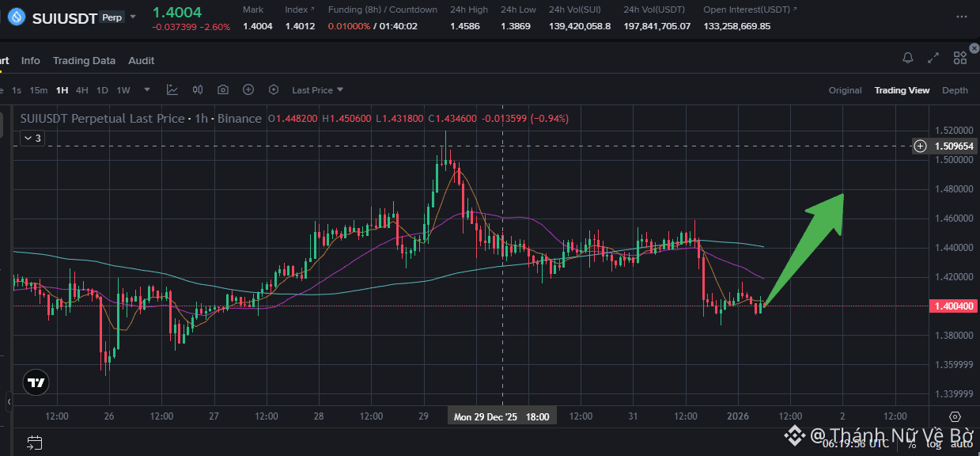This screenshot has width=980, height=456.
Task: Open chart settings hexagon icon in toolbar
Action: [274, 89]
